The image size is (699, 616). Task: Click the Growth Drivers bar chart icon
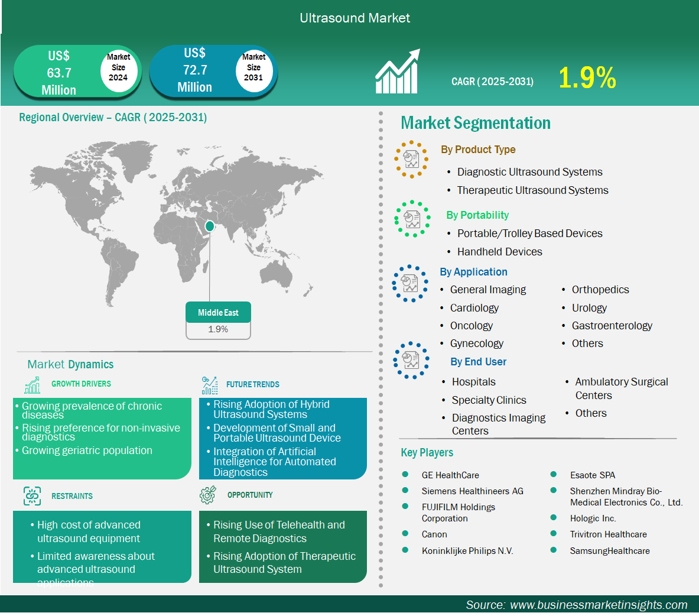coord(32,385)
